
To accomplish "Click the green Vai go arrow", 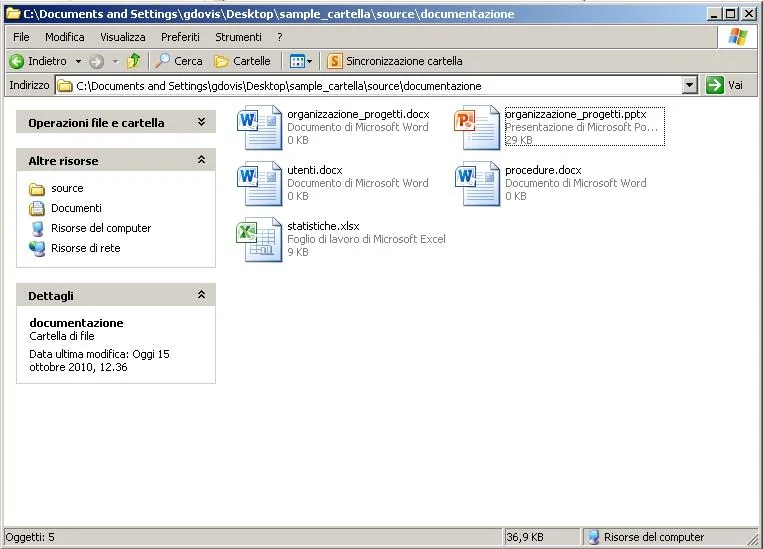I will 714,86.
